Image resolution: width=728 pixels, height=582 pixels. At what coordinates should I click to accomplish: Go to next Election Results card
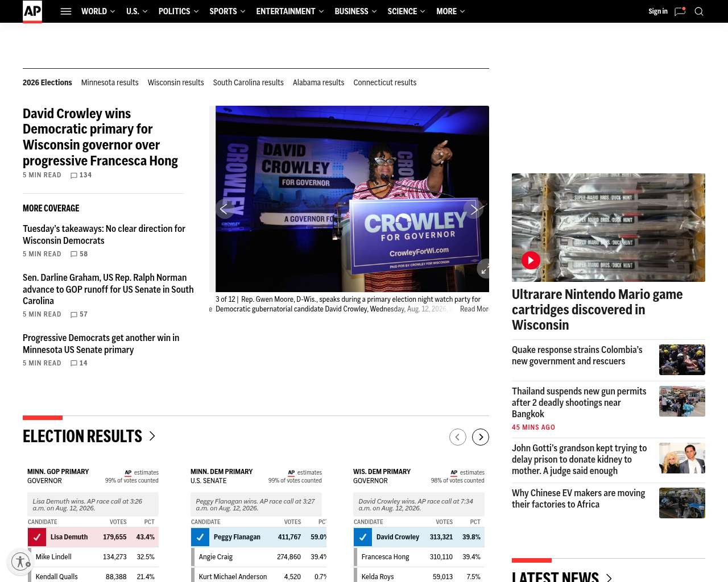(x=481, y=437)
